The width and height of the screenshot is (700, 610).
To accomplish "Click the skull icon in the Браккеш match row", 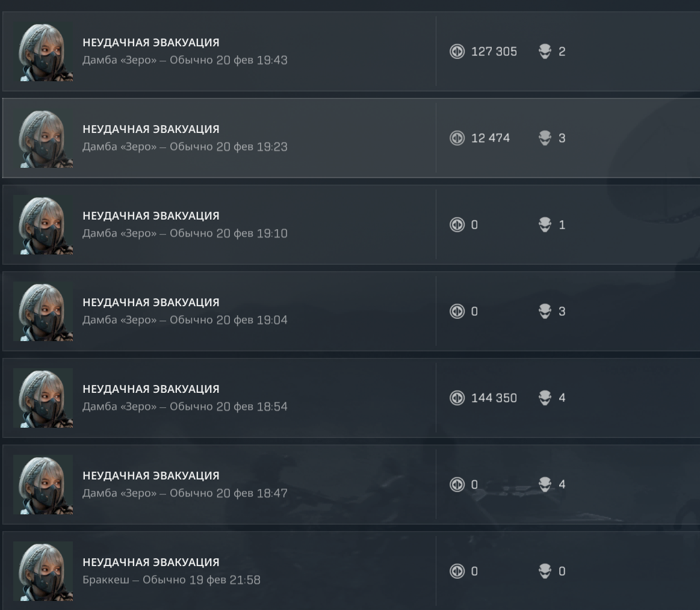I will tap(545, 571).
